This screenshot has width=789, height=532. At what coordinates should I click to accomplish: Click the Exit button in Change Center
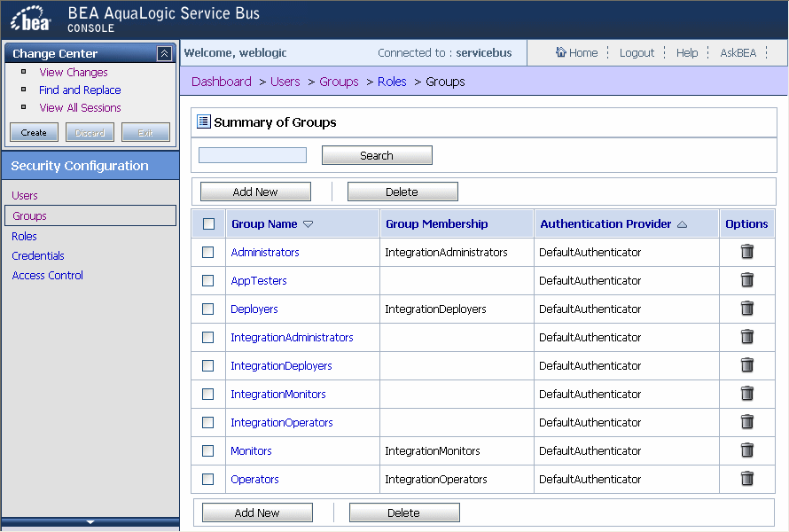pos(145,132)
